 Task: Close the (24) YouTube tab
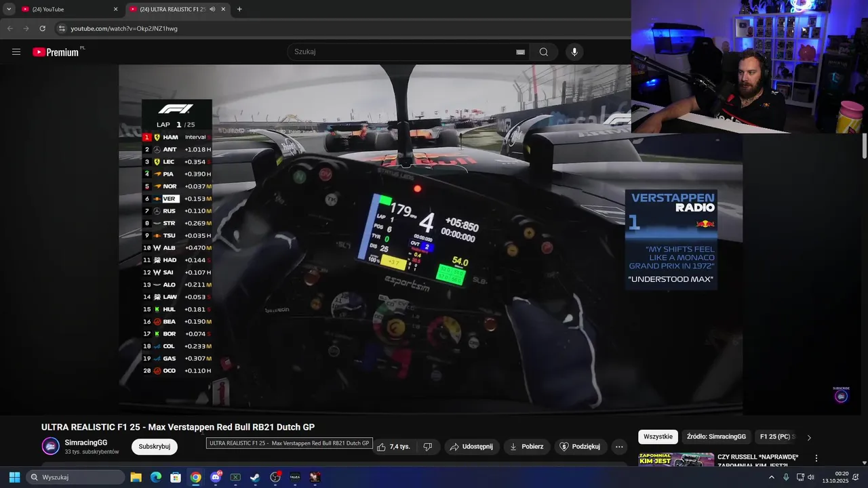tap(115, 9)
